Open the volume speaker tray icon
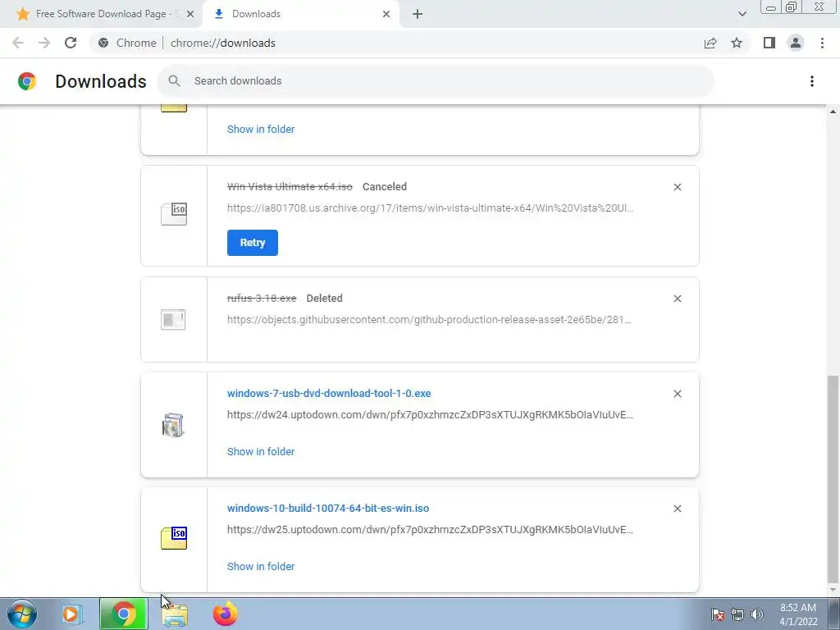840x630 pixels. point(757,614)
